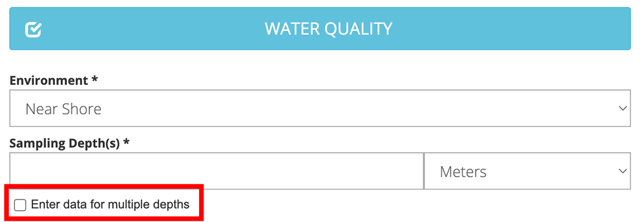Click the Meters unit text
The height and width of the screenshot is (222, 644).
(x=463, y=171)
